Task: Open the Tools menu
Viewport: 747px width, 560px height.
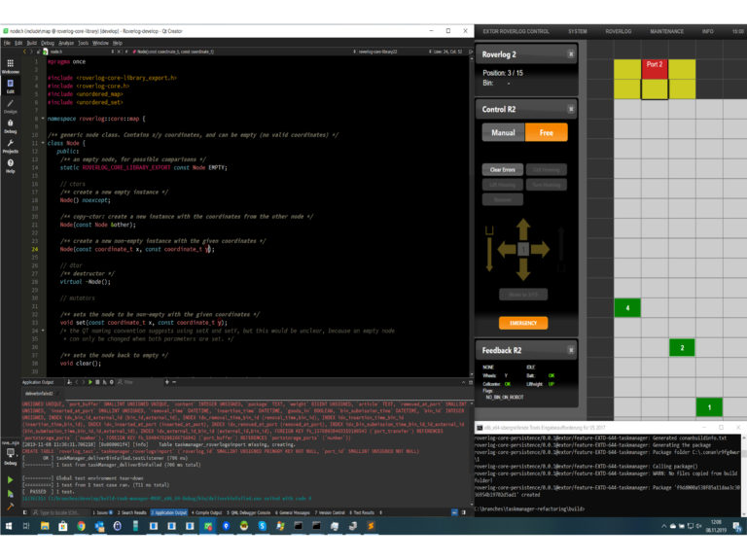Action: tap(84, 43)
